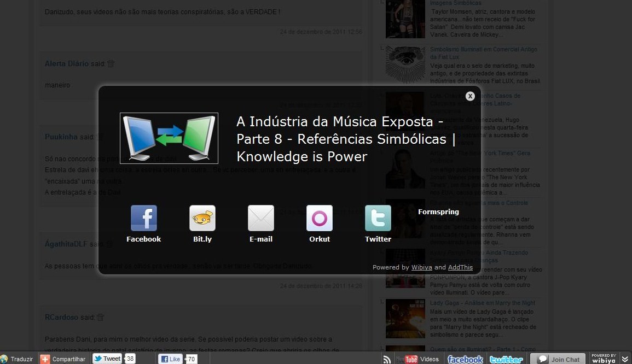Click Lady Gaga Marry the Night thumbnail
632x364 pixels.
[405, 319]
